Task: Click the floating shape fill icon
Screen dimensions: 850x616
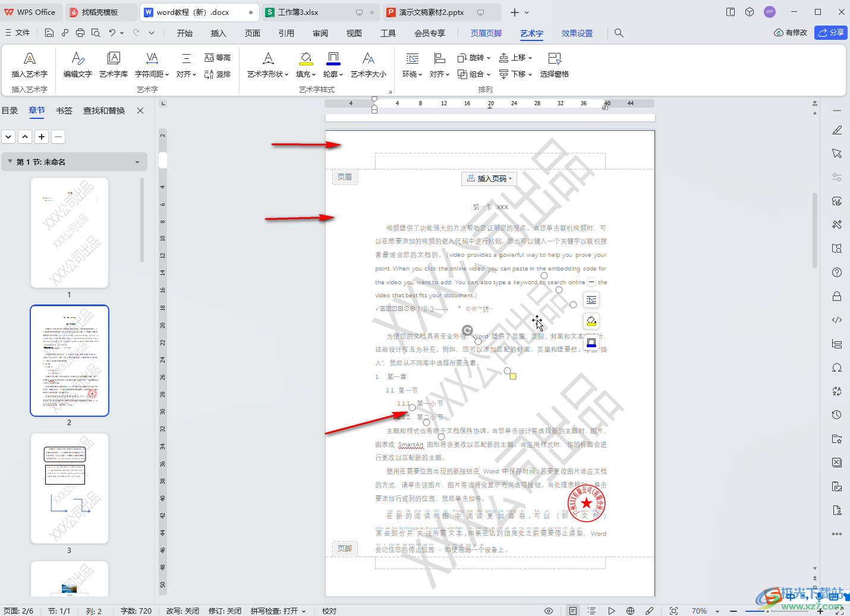Action: click(x=591, y=321)
